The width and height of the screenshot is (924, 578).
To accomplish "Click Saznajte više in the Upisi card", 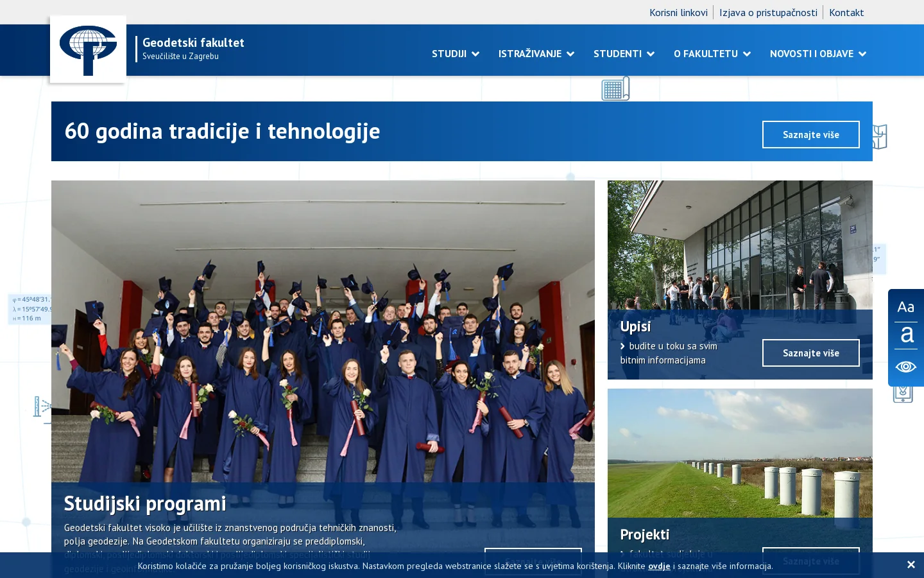I will (x=811, y=353).
